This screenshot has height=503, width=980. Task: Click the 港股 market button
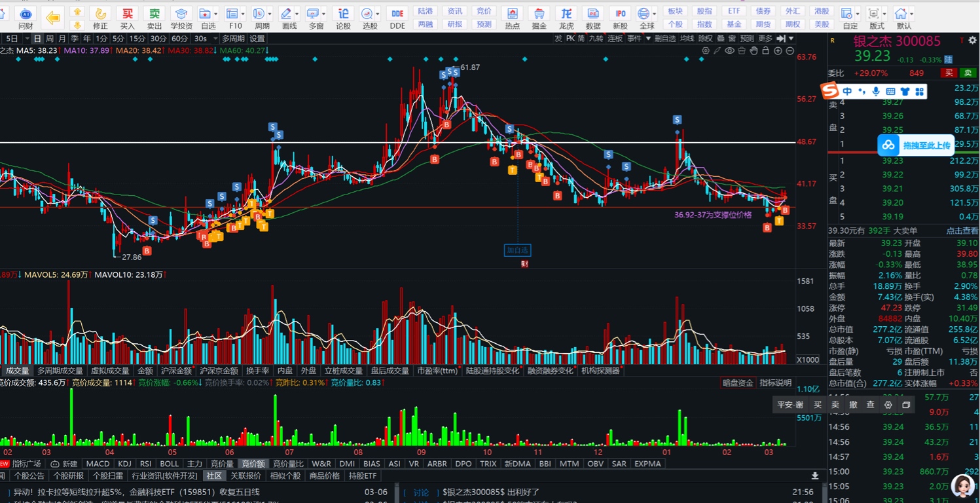pos(822,11)
